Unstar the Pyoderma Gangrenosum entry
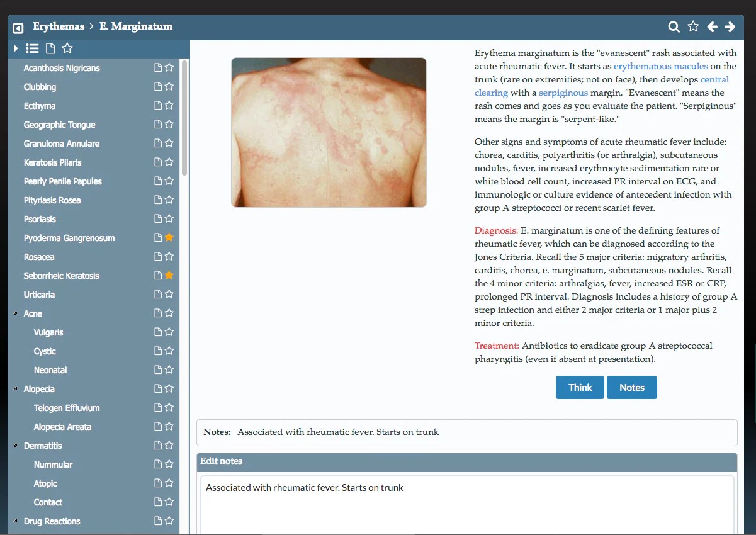This screenshot has height=535, width=756. click(x=169, y=238)
